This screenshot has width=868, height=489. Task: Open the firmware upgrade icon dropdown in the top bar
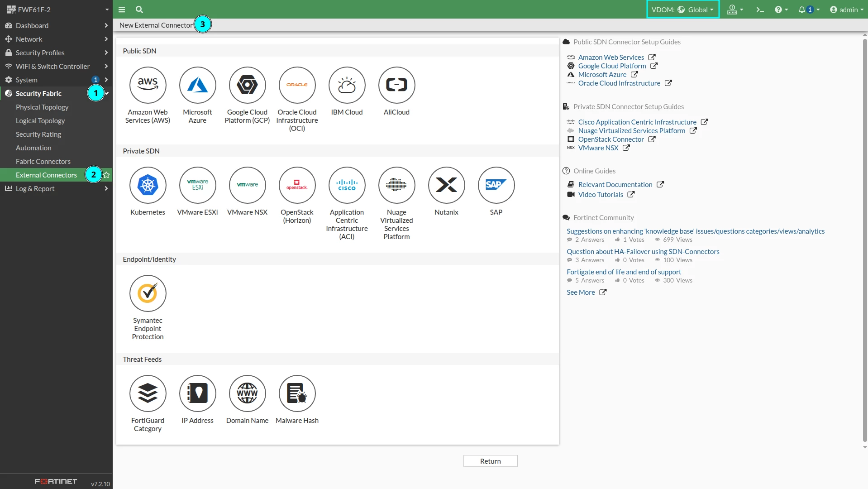point(735,10)
